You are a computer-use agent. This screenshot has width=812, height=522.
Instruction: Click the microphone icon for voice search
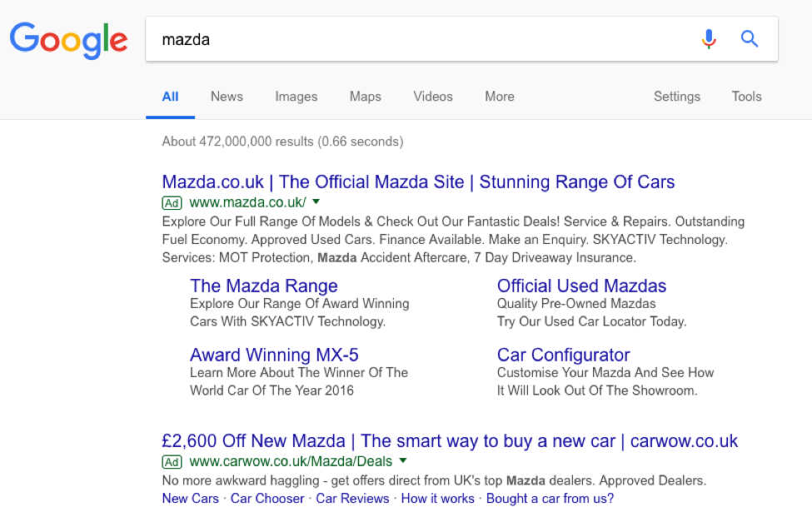click(709, 38)
